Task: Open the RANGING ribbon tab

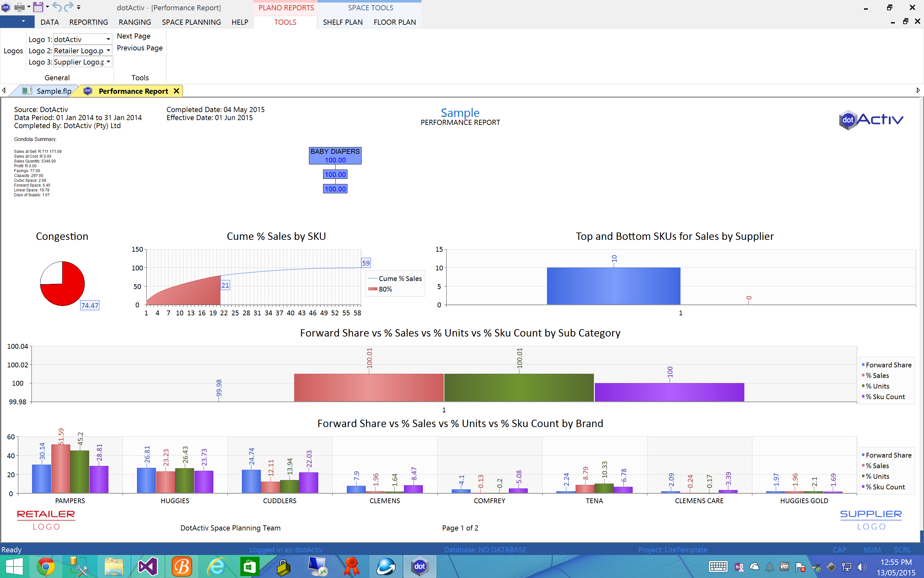Action: coord(135,22)
